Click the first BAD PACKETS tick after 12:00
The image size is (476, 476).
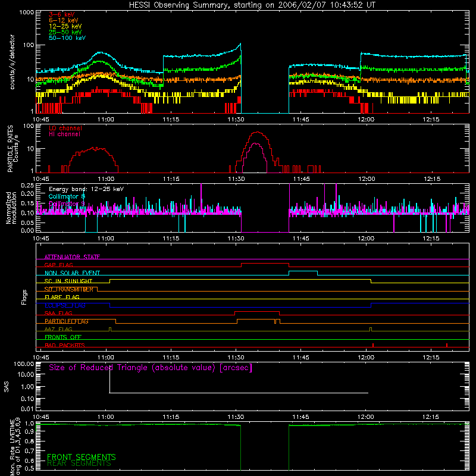(373, 345)
